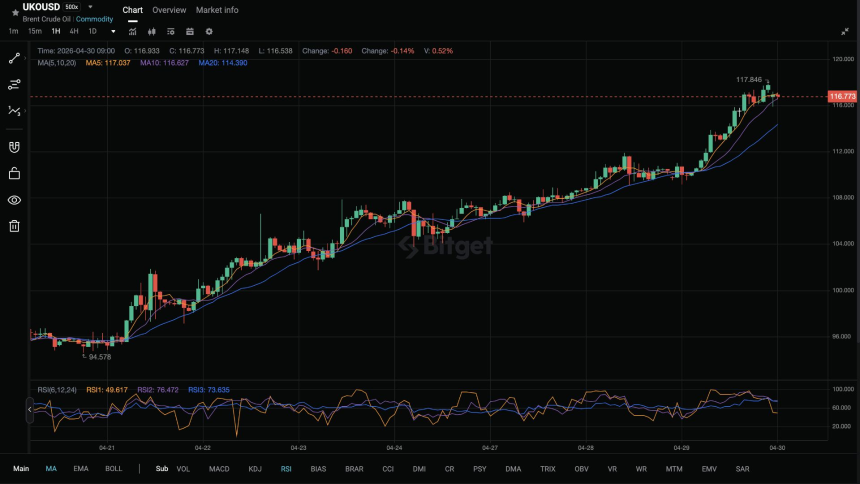Select the OBV sub indicator

coord(581,469)
